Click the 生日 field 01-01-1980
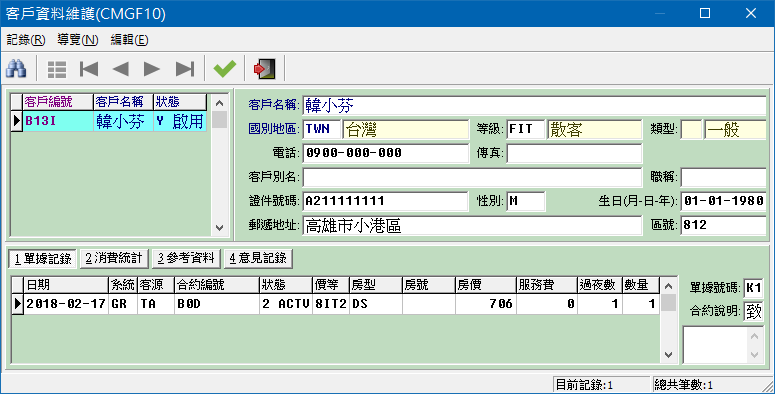775x394 pixels. click(x=724, y=201)
